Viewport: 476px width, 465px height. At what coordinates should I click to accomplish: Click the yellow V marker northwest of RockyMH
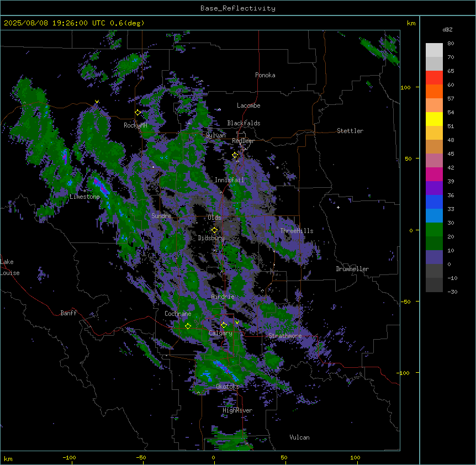click(x=97, y=102)
